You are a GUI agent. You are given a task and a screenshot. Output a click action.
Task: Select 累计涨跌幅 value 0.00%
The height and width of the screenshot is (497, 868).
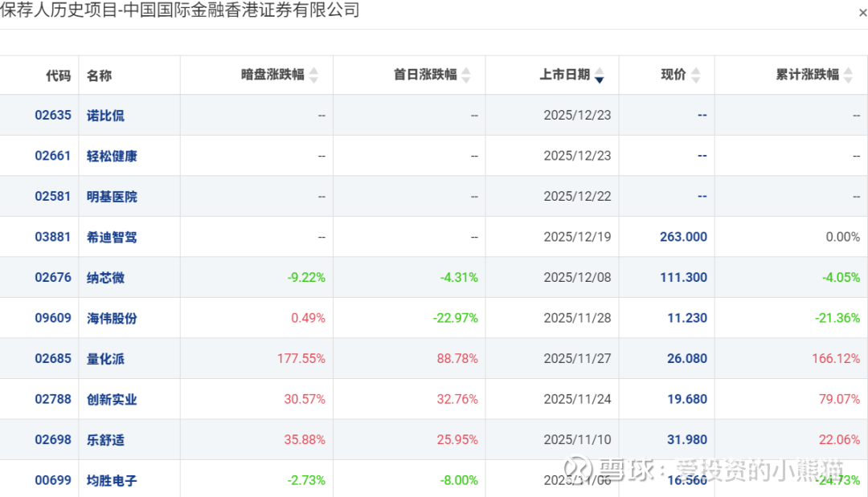[x=843, y=237]
